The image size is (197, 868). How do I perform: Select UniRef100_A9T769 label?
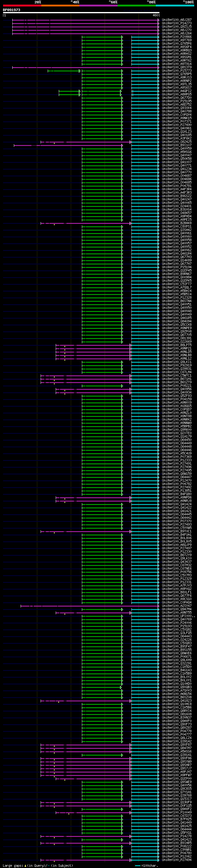pos(177,40)
